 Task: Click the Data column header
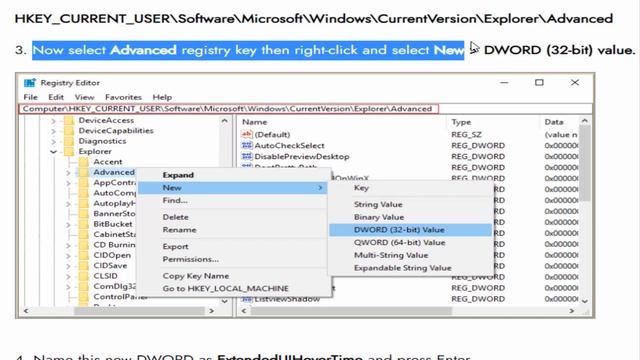coord(554,122)
